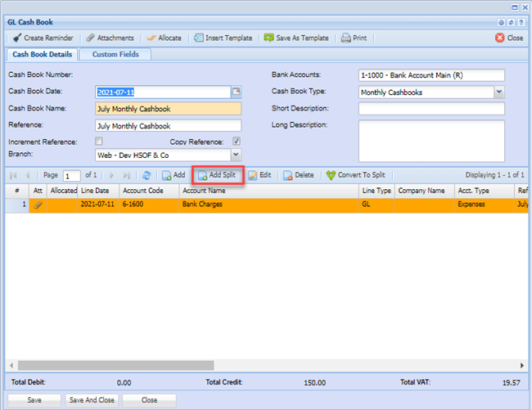
Task: Click Add Split in grid toolbar
Action: click(x=217, y=175)
